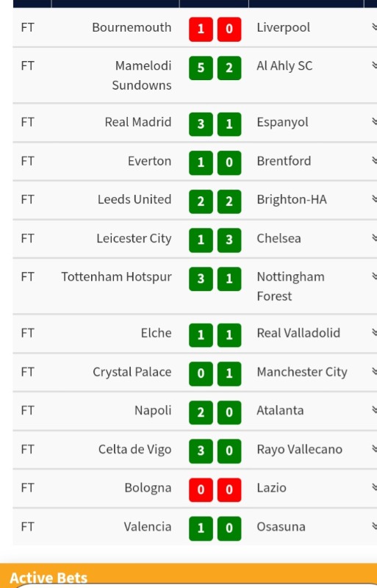Expand the Mamelodi Sundowns match details chevron
The image size is (377, 588).
pyautogui.click(x=374, y=65)
